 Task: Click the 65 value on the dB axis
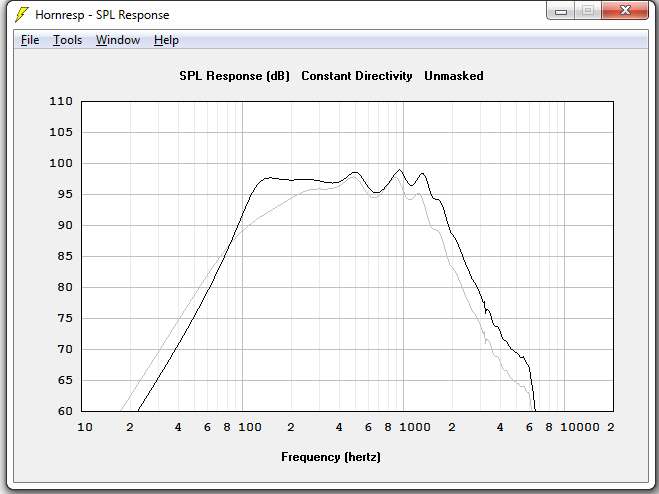pyautogui.click(x=65, y=380)
